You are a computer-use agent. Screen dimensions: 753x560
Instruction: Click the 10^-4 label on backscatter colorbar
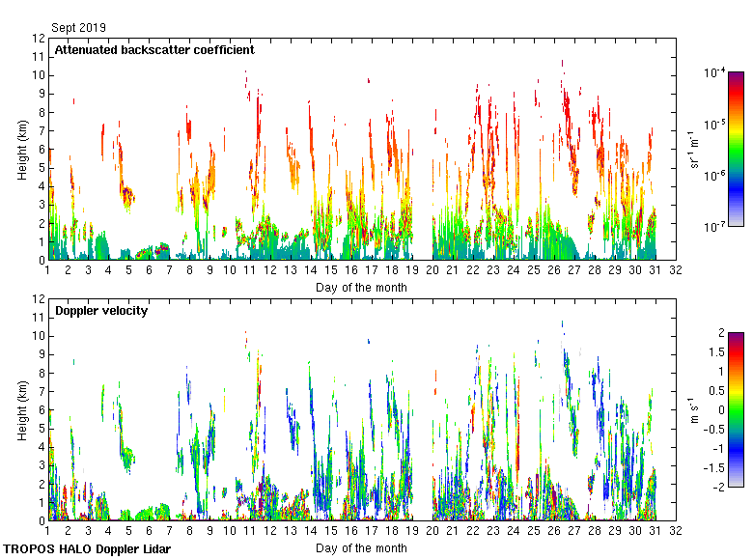click(x=715, y=72)
